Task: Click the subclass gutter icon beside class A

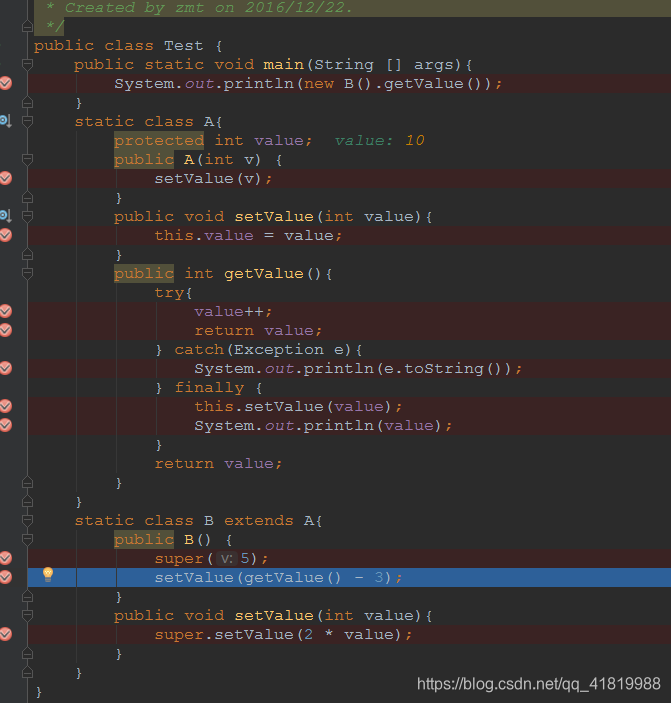Action: [5, 121]
